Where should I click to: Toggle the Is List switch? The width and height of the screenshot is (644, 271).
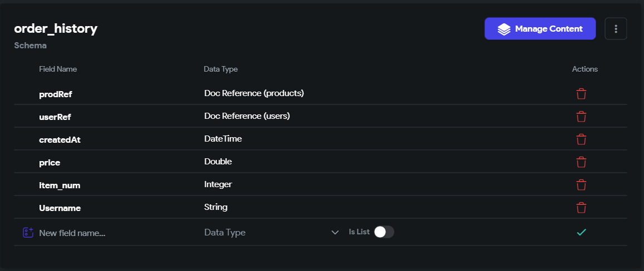(384, 232)
